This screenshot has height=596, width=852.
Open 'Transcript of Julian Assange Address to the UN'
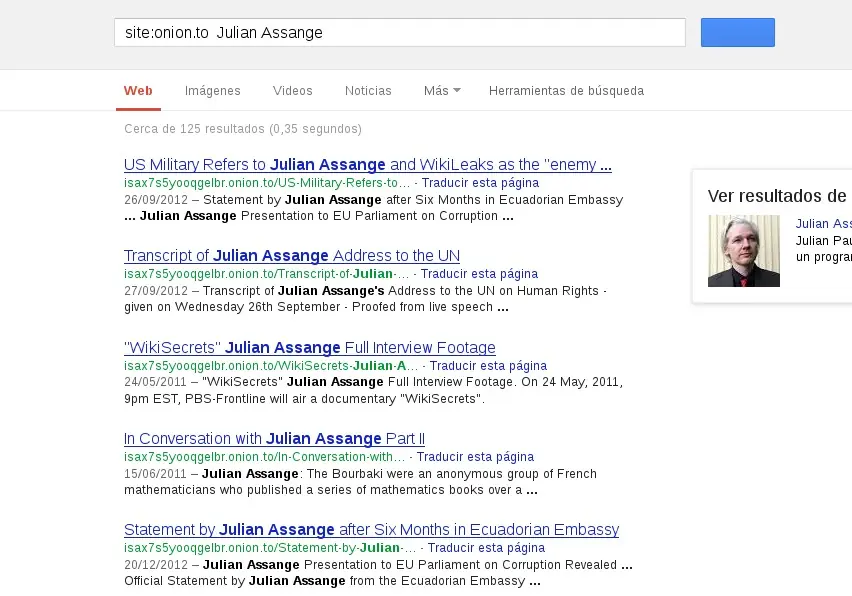[x=292, y=256]
